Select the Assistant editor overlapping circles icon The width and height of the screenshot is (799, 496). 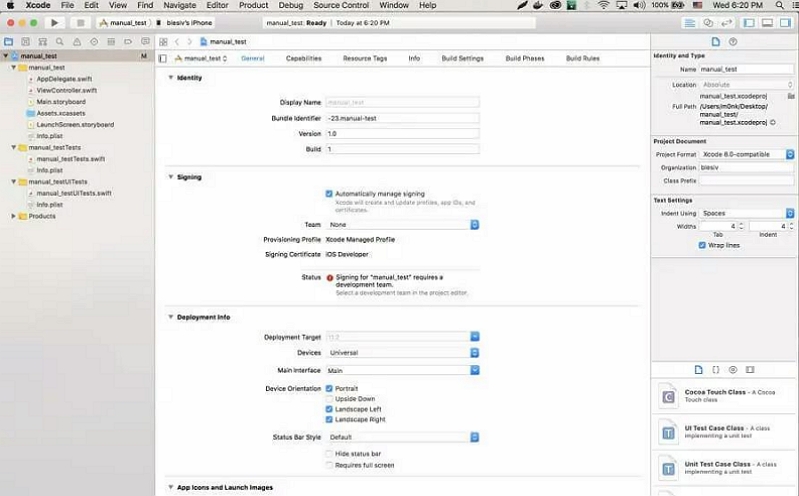[708, 23]
